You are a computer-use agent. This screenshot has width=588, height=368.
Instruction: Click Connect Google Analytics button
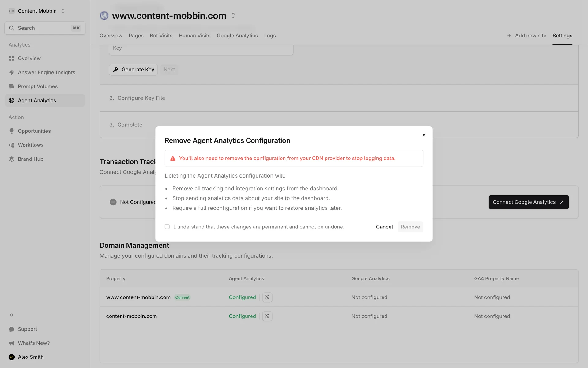coord(528,202)
